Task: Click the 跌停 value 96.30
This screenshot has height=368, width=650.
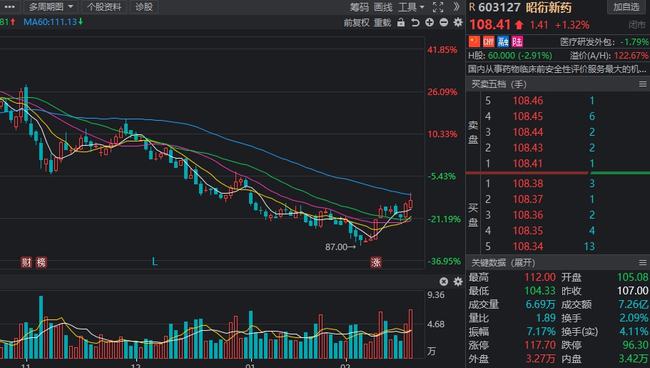Action: point(635,345)
